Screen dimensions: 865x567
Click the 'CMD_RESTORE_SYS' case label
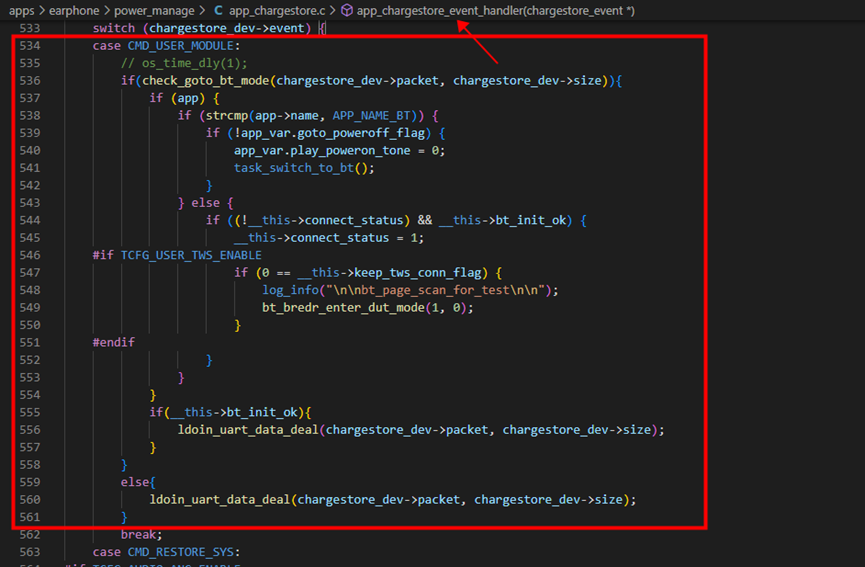(x=180, y=552)
